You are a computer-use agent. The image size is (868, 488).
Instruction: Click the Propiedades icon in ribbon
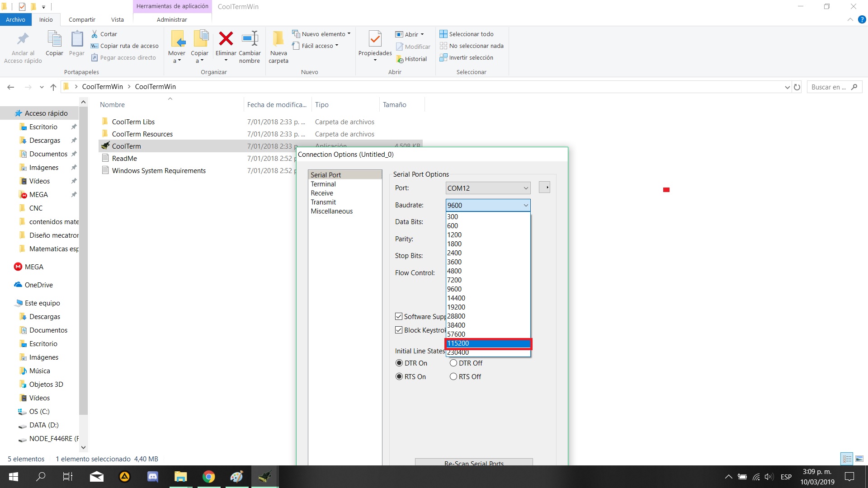(x=375, y=40)
